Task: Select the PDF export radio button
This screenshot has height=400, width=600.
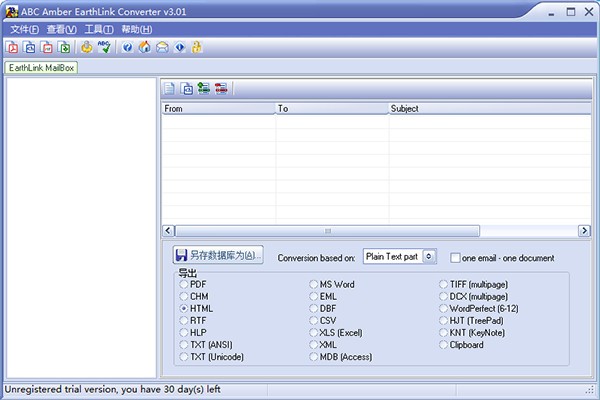Action: coord(183,285)
